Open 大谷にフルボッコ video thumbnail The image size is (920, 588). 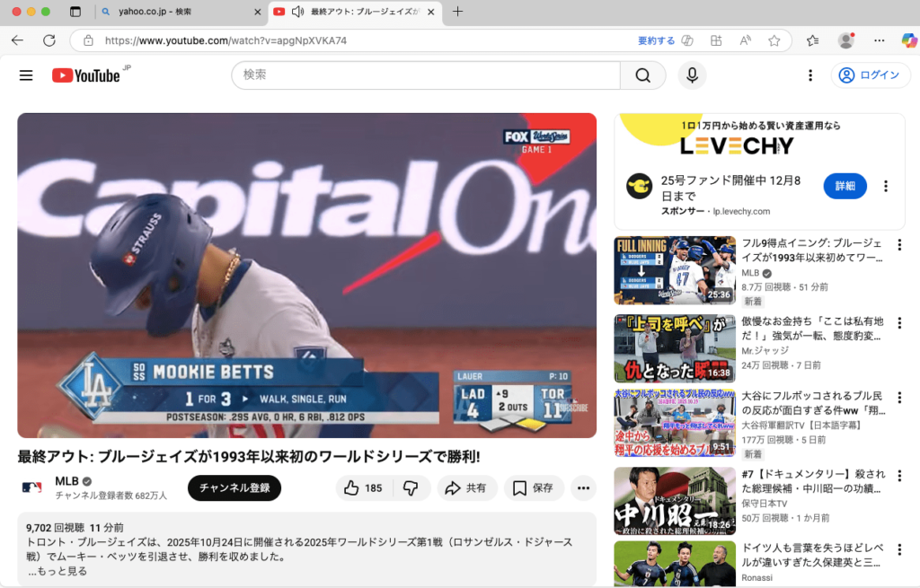click(675, 423)
